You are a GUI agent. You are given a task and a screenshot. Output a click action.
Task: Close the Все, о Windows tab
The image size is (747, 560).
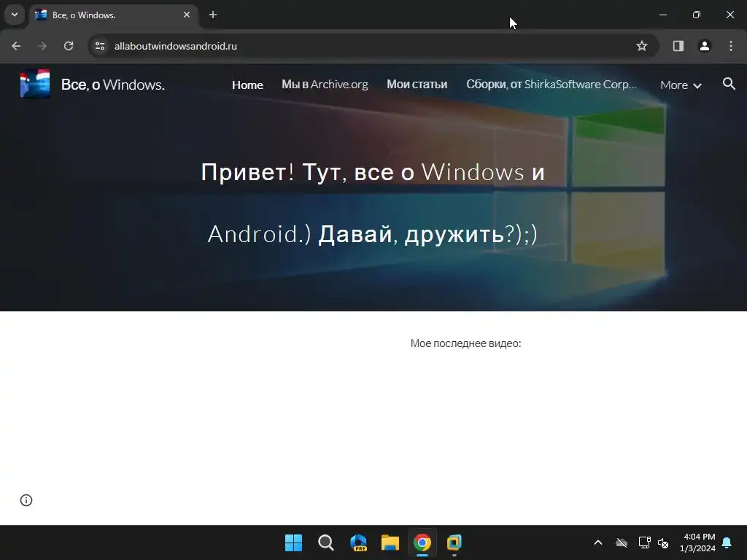(x=187, y=15)
